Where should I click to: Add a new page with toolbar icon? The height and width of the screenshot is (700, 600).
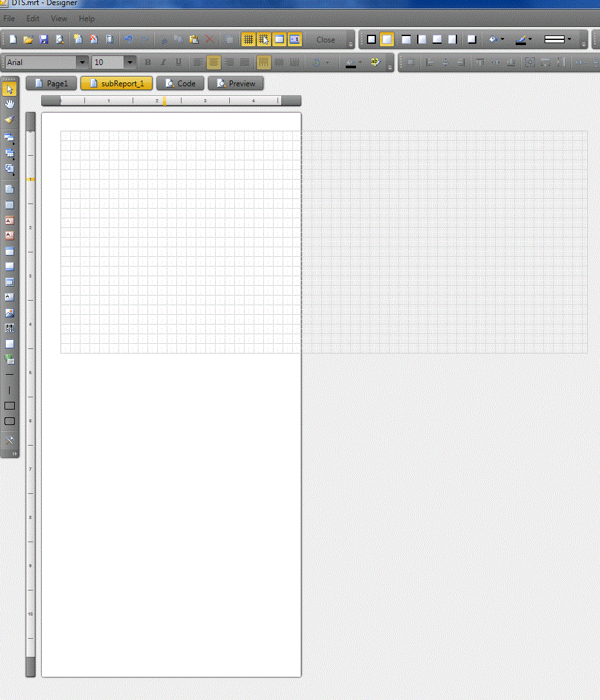coord(78,39)
